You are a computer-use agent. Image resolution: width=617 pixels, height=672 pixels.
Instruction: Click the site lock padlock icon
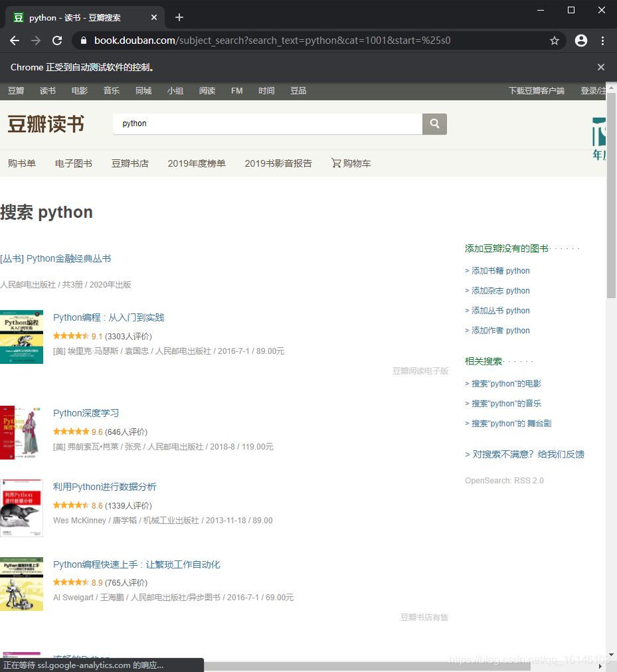click(x=84, y=41)
